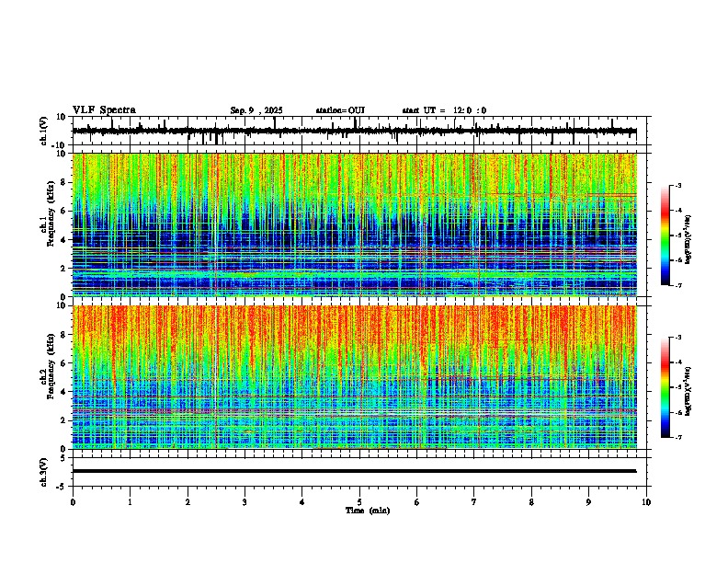Click the ch.1 spectrogram color scale bar

[665, 236]
